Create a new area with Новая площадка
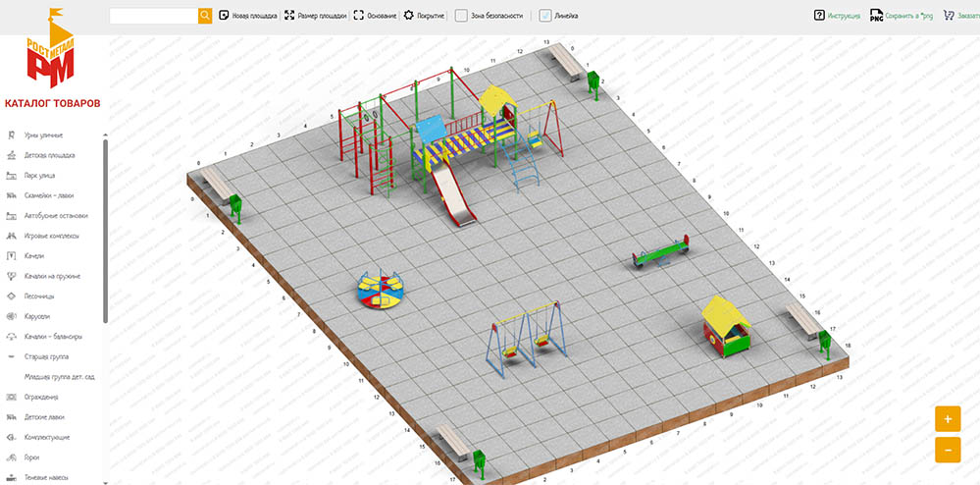980x485 pixels. pyautogui.click(x=248, y=16)
